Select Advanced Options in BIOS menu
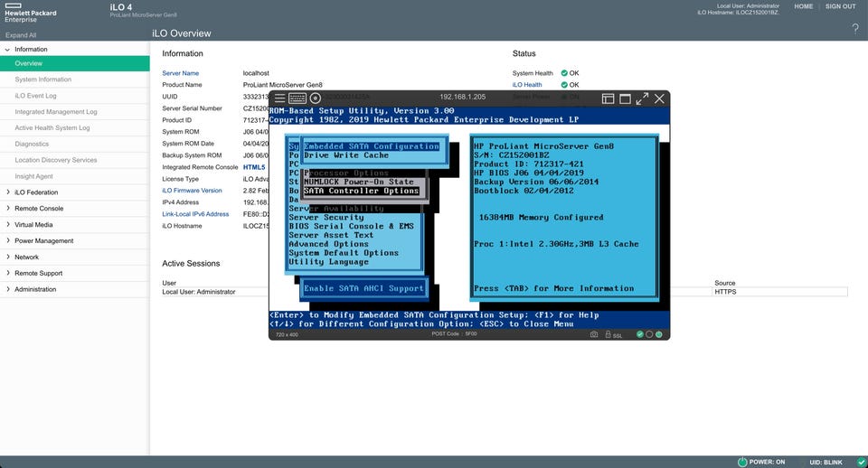Image resolution: width=868 pixels, height=468 pixels. (x=328, y=244)
